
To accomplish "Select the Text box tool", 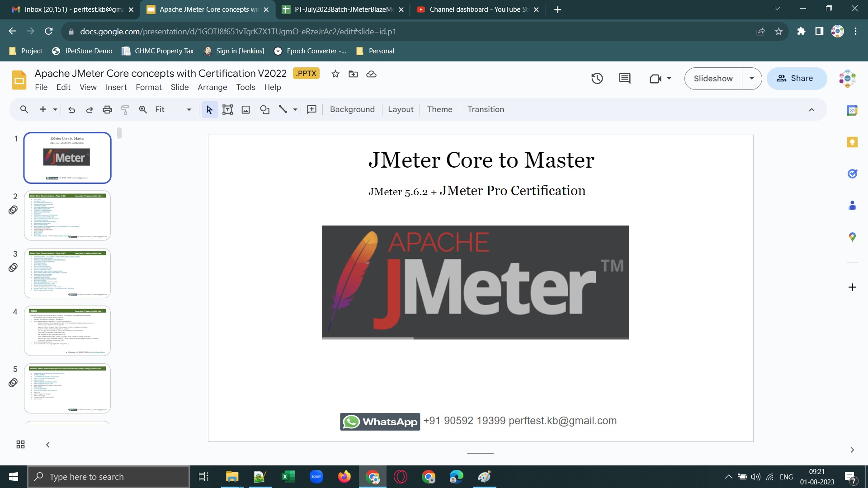I will click(x=227, y=109).
